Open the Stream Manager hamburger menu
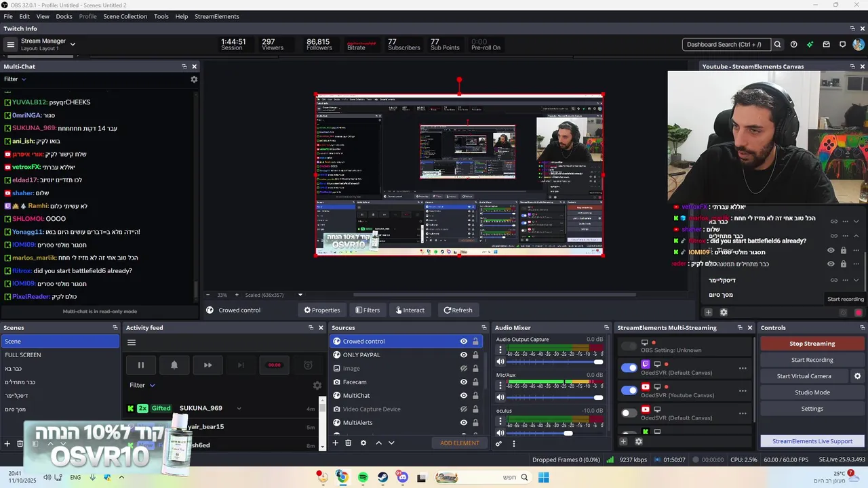The height and width of the screenshot is (488, 868). pyautogui.click(x=10, y=45)
